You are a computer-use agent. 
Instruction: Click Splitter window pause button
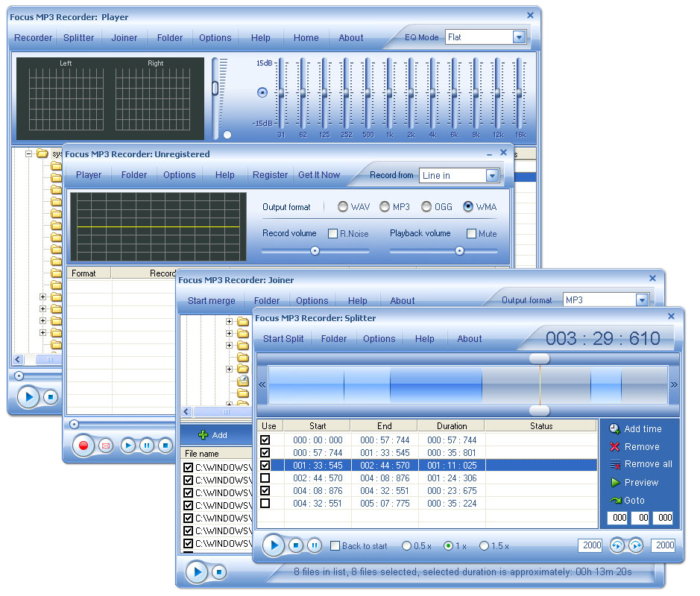[x=315, y=545]
